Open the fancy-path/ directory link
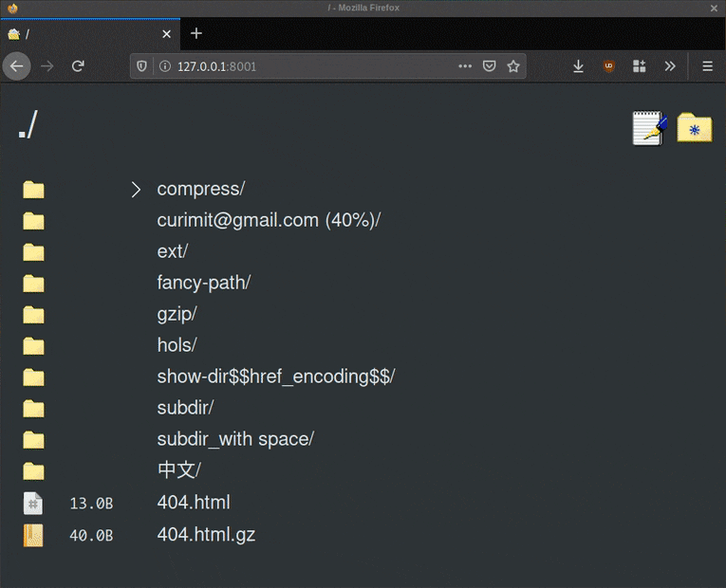The image size is (726, 588). click(x=204, y=283)
